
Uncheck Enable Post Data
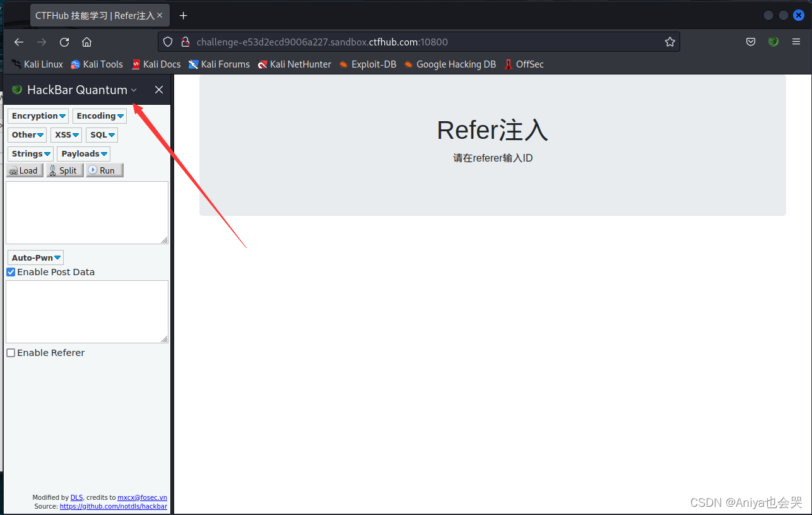pyautogui.click(x=11, y=272)
